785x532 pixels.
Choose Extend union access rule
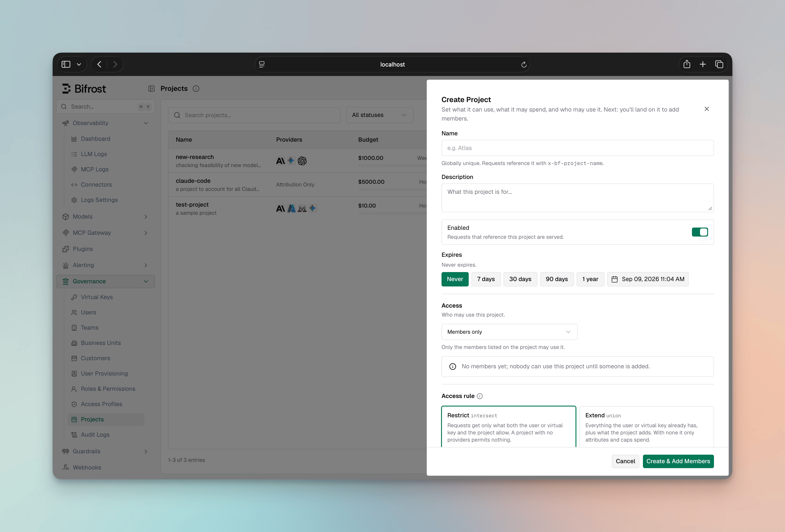[x=647, y=427]
